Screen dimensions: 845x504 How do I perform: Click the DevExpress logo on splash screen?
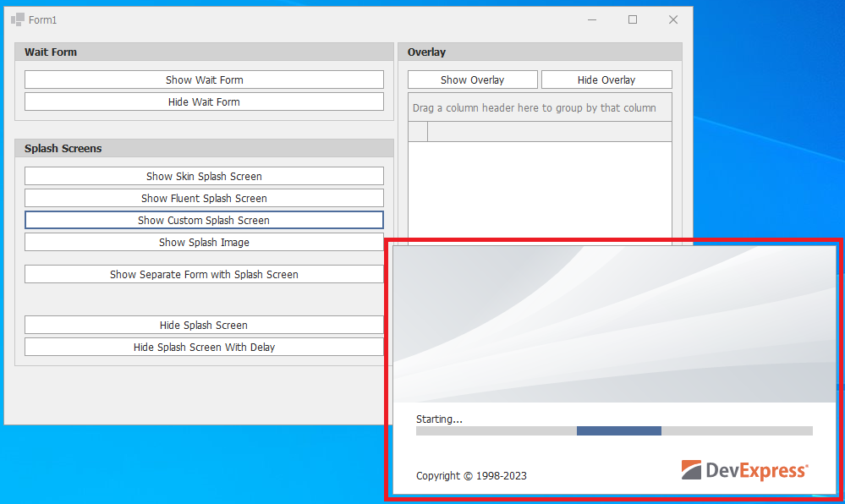[744, 470]
